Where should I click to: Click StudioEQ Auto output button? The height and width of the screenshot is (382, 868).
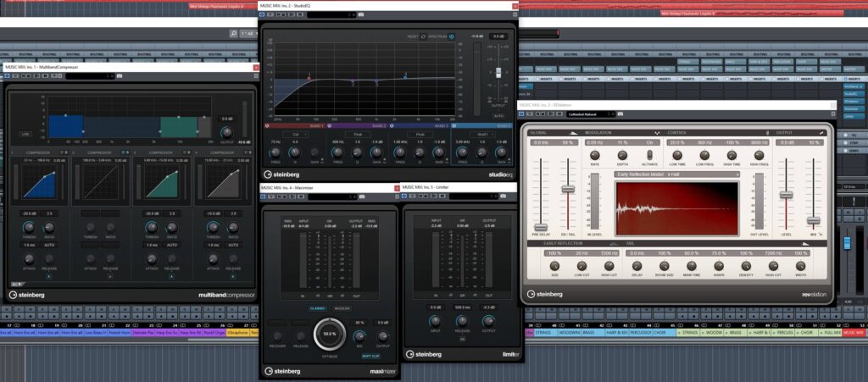click(498, 116)
